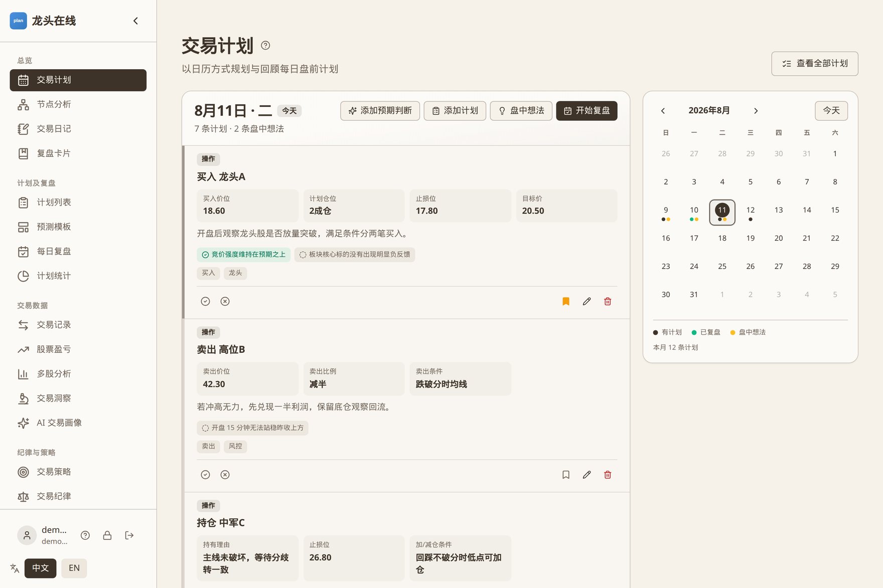Click 盘中想法 button
This screenshot has width=883, height=588.
pyautogui.click(x=521, y=111)
